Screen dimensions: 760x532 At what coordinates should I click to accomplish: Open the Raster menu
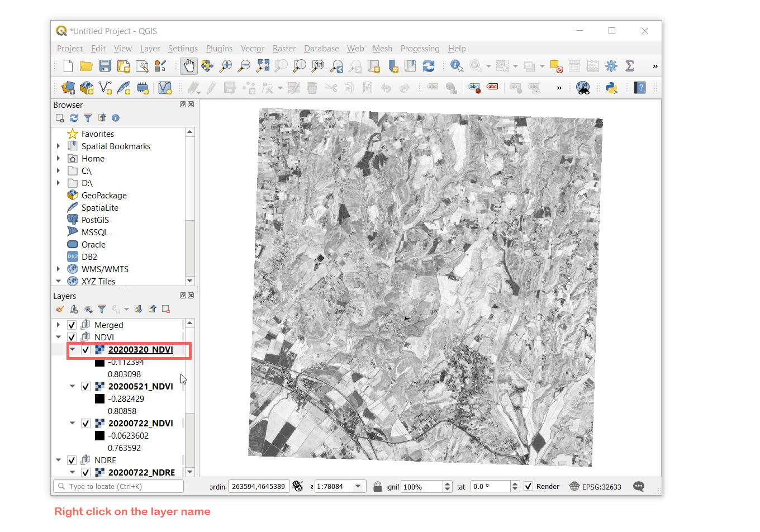[284, 49]
